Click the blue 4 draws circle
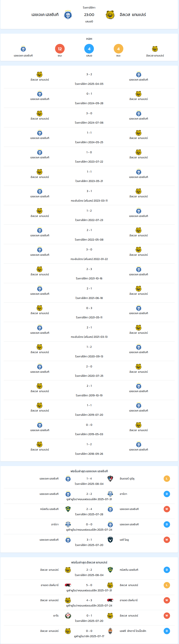 (89, 49)
